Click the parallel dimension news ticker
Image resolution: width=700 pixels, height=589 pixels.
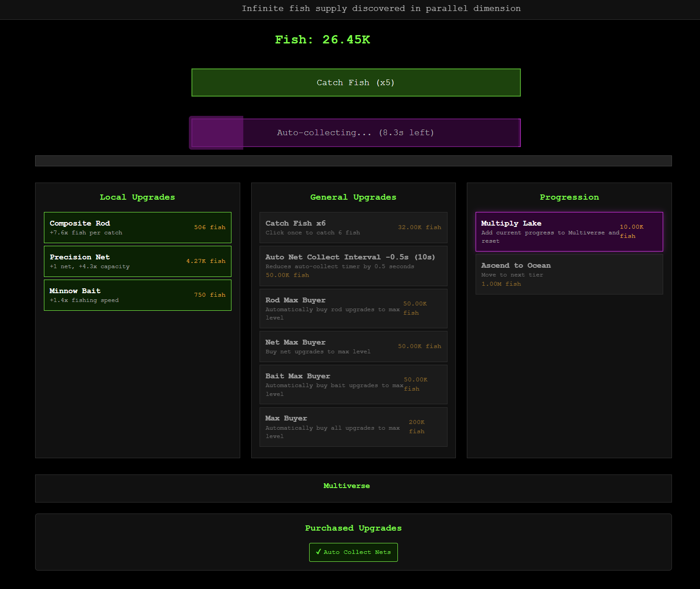pyautogui.click(x=381, y=8)
